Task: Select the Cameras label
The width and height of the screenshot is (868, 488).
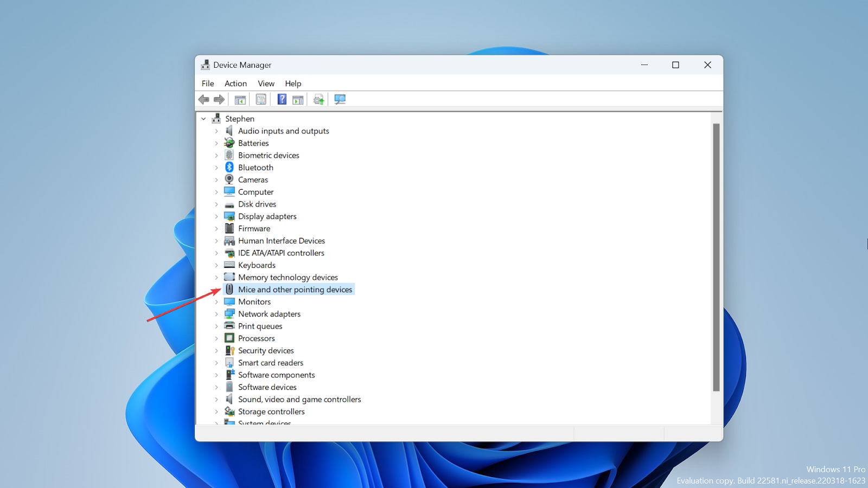Action: tap(253, 179)
